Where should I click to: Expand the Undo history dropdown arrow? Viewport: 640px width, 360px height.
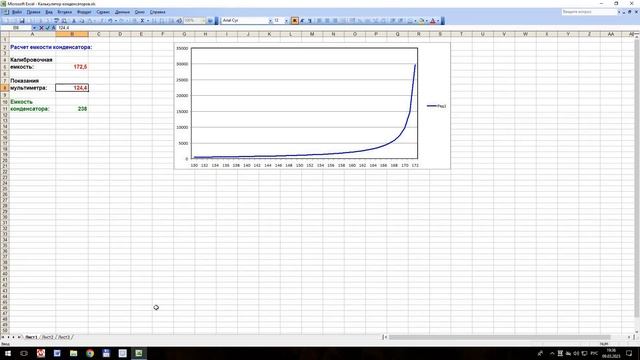(x=116, y=20)
